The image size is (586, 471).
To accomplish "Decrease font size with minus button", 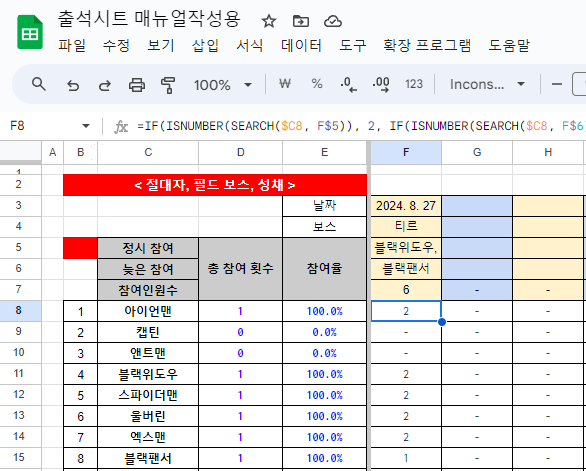I will click(557, 84).
